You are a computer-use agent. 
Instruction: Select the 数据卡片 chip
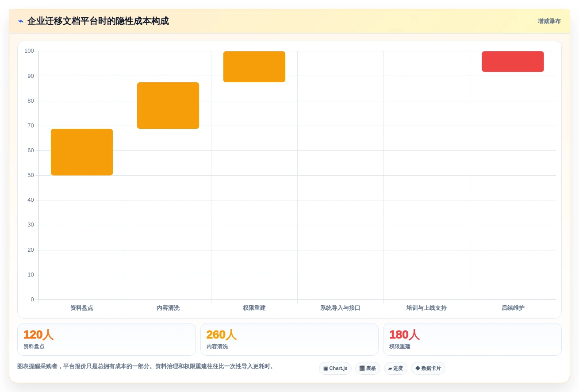click(428, 368)
